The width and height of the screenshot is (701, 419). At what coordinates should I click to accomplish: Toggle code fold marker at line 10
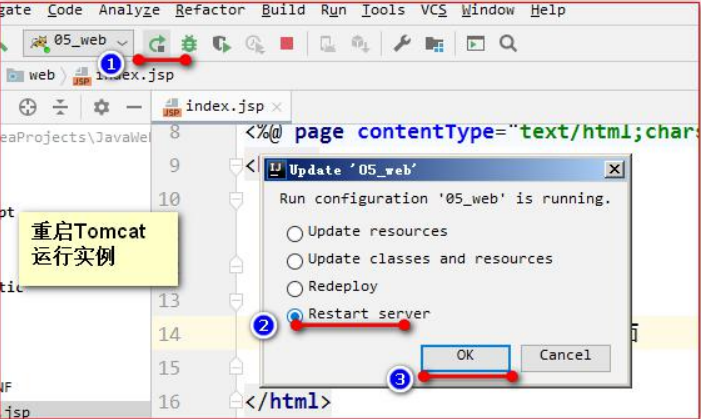(x=236, y=200)
